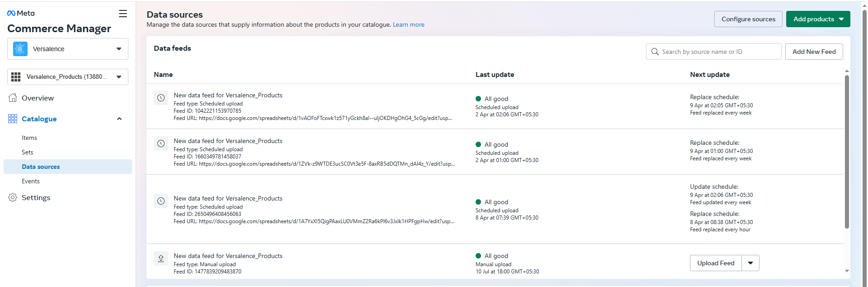Image resolution: width=868 pixels, height=287 pixels.
Task: Select Data sources in the sidebar
Action: coord(68,167)
